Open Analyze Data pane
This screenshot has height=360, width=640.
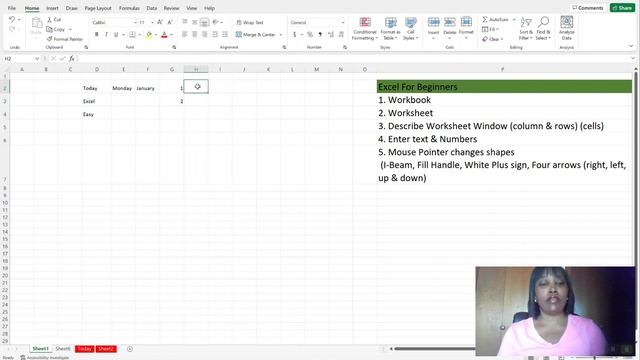[x=567, y=27]
